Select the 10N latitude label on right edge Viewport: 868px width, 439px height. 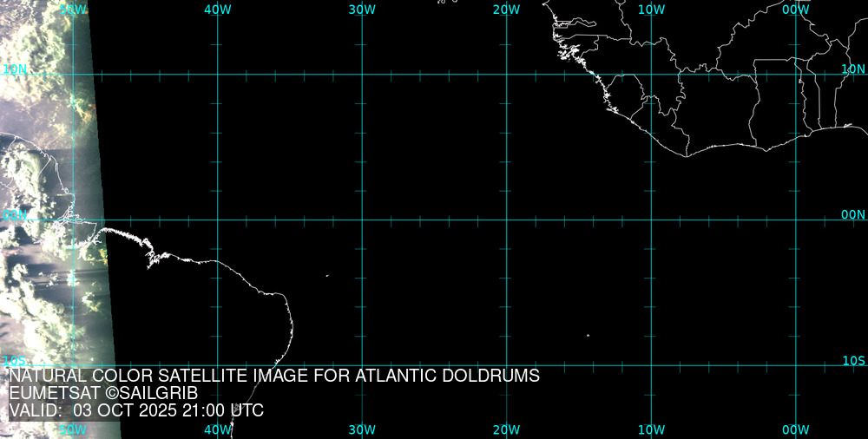[x=853, y=69]
